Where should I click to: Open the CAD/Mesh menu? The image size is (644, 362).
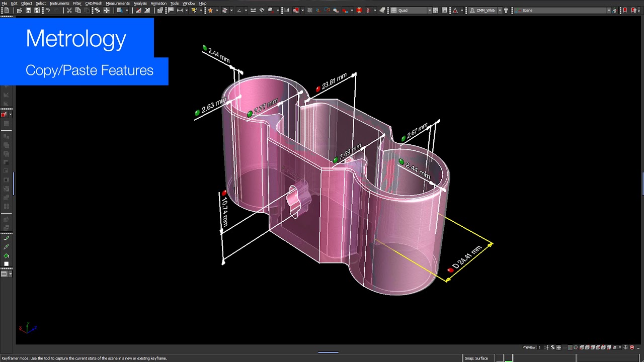[x=94, y=4]
